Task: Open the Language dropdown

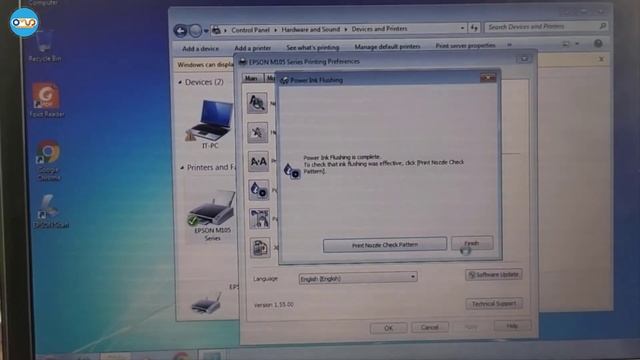Action: tap(358, 278)
